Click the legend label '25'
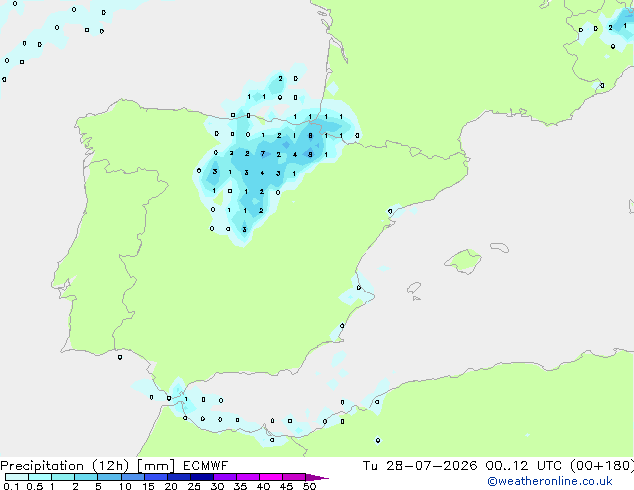This screenshot has width=634, height=490. 194,486
